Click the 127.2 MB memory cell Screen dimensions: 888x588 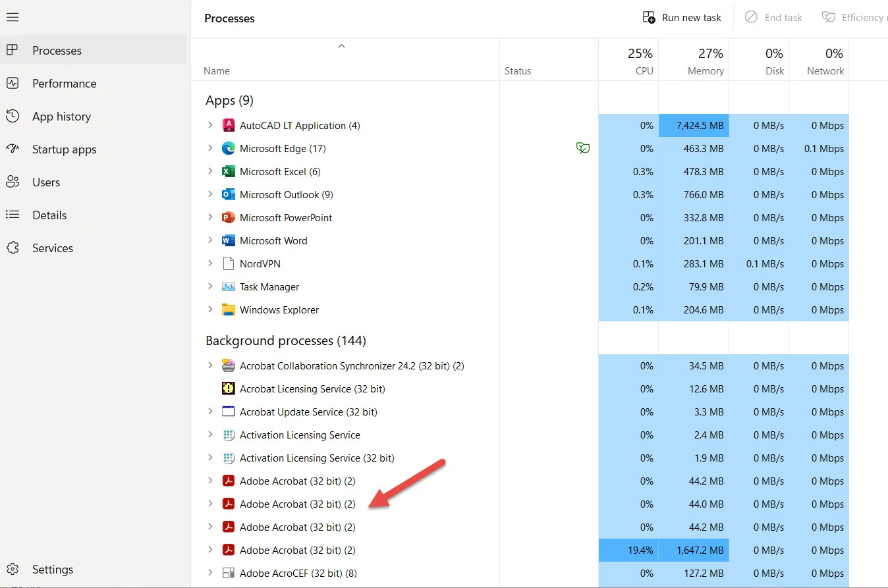[694, 573]
